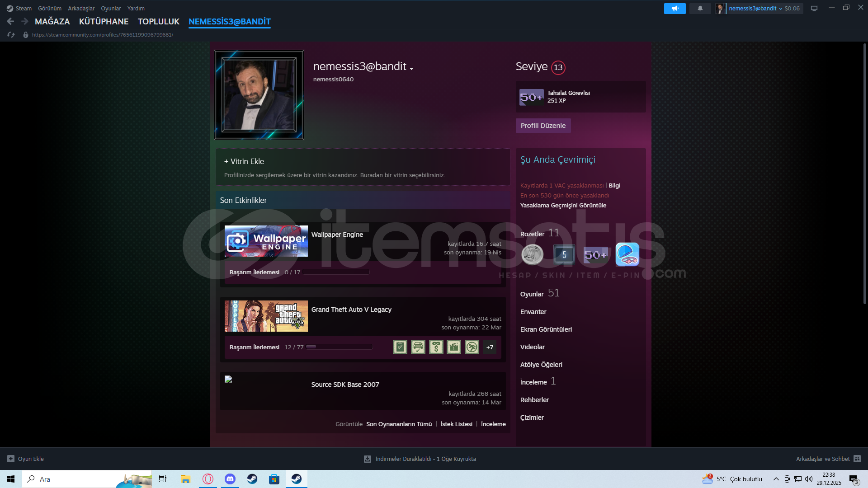Open Yasaklama Geçmişini Görüntüle link
The width and height of the screenshot is (868, 488).
563,206
